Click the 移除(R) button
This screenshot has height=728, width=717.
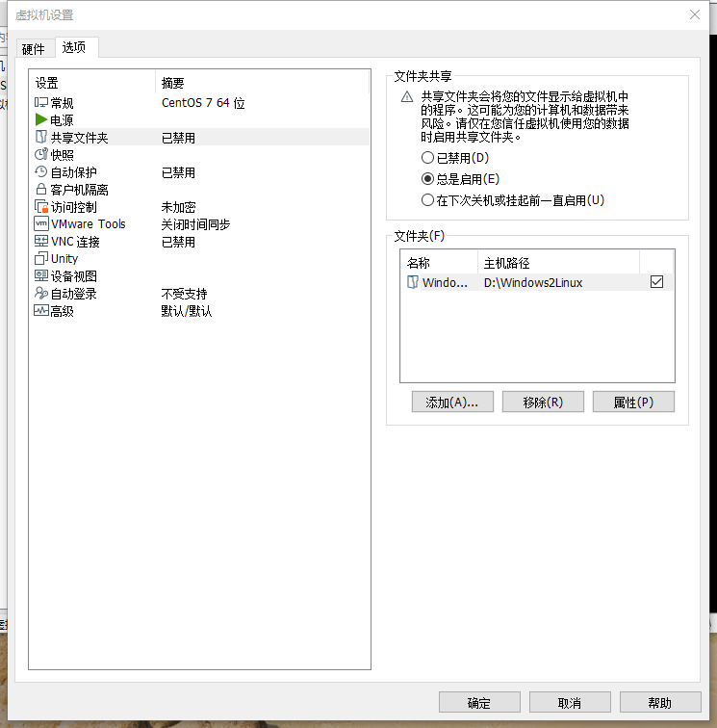coord(543,403)
